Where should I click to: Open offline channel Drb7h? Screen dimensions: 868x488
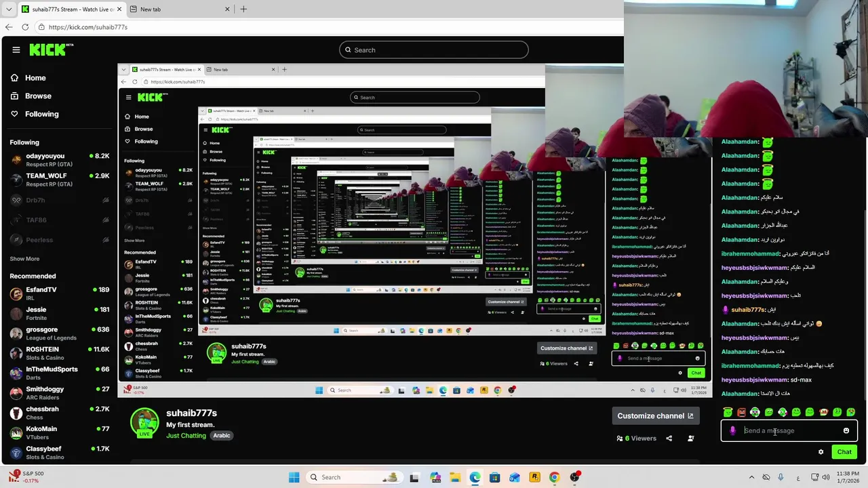pyautogui.click(x=60, y=200)
